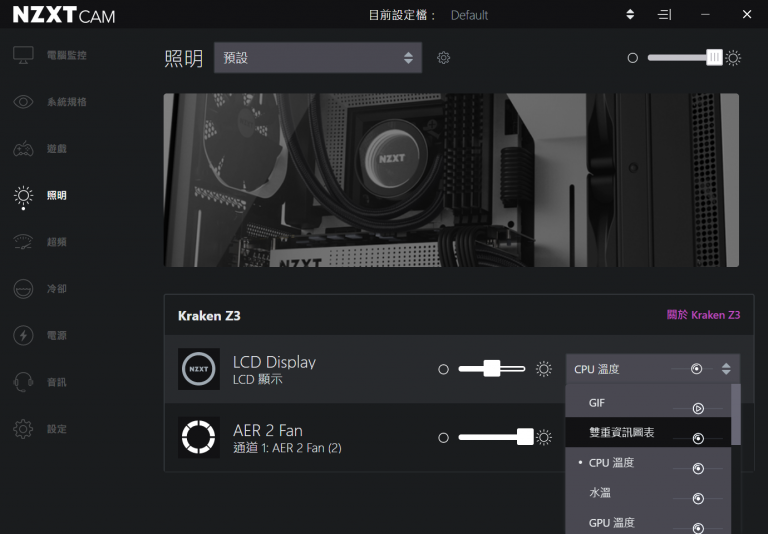Viewport: 768px width, 534px height.
Task: Click the LCD Display NZXT ring icon
Action: [x=198, y=369]
